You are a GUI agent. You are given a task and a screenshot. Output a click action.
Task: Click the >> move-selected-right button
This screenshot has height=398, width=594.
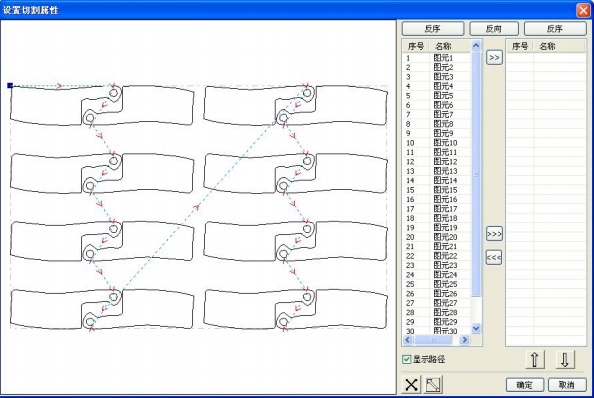tap(494, 58)
